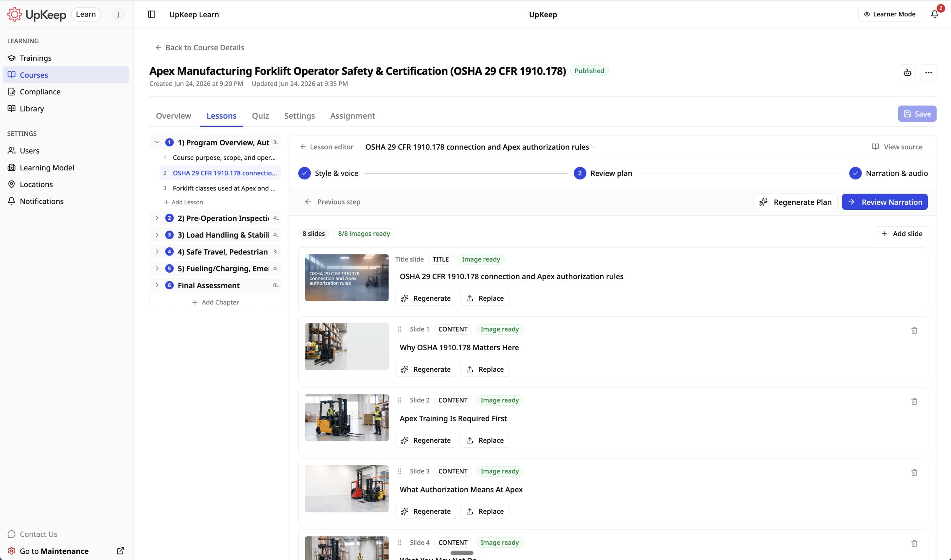Open the Settings tab
The image size is (951, 560).
point(299,116)
